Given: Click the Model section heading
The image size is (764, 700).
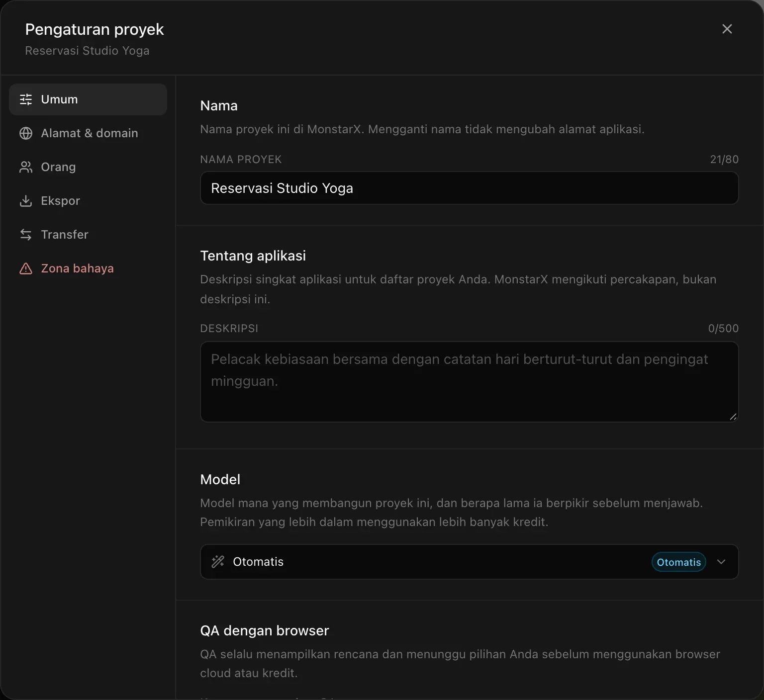Looking at the screenshot, I should click(x=220, y=480).
